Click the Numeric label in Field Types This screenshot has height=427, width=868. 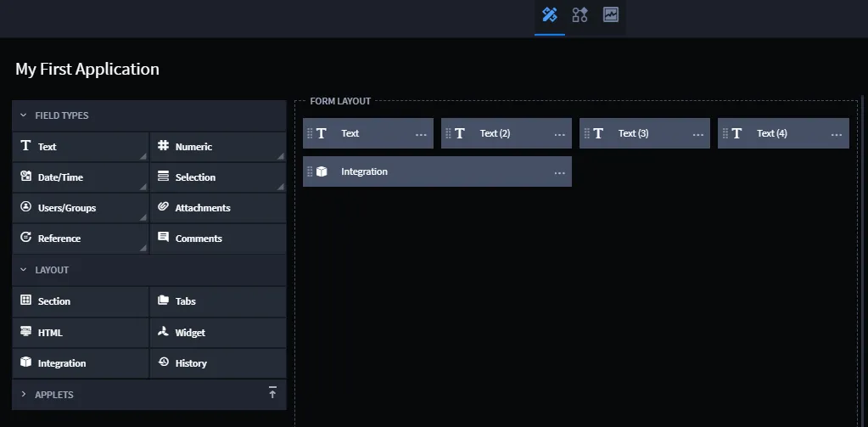coord(193,147)
